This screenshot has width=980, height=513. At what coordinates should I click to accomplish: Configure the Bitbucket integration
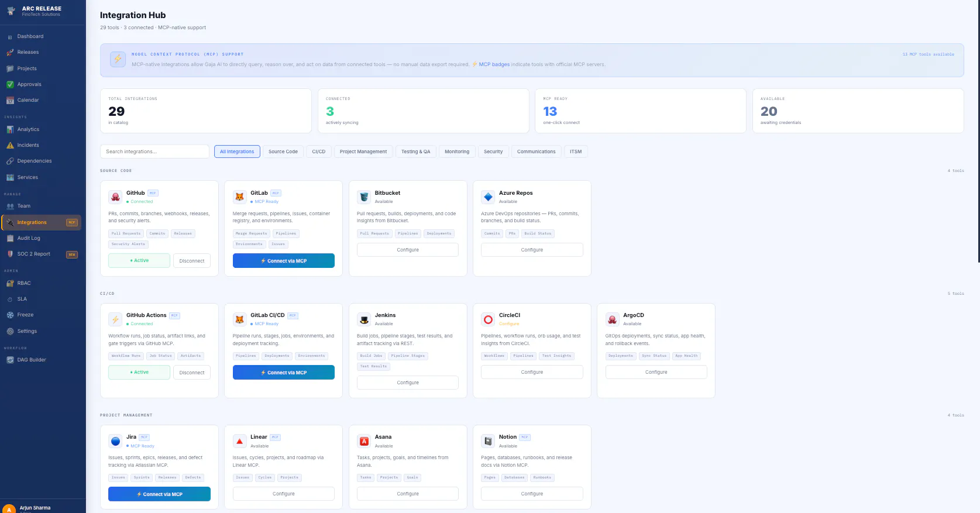[x=408, y=250]
